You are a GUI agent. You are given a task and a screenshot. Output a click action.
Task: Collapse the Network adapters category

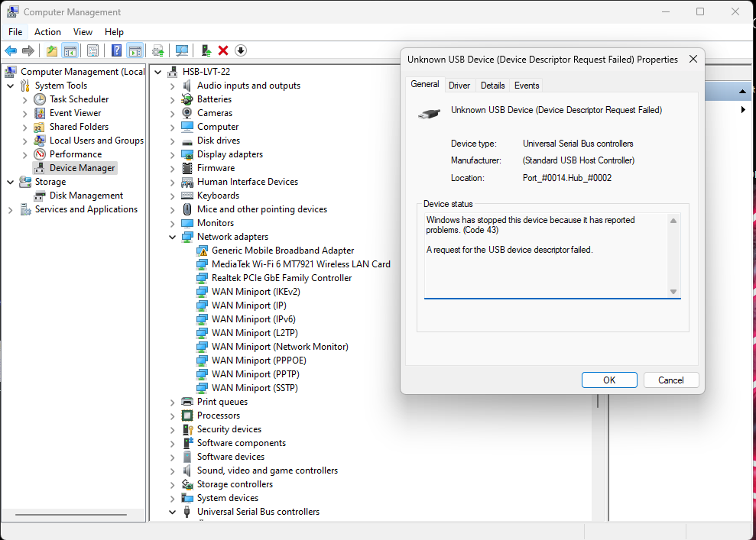174,237
